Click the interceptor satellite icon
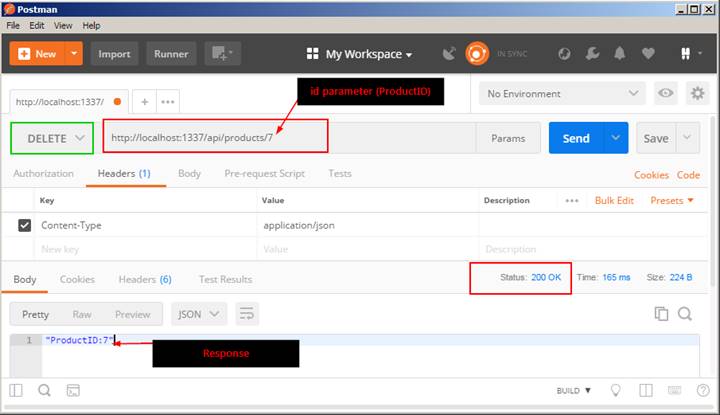 pyautogui.click(x=449, y=54)
